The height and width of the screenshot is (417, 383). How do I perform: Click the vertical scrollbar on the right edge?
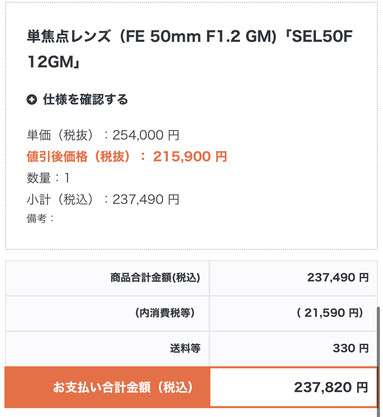[x=379, y=362]
